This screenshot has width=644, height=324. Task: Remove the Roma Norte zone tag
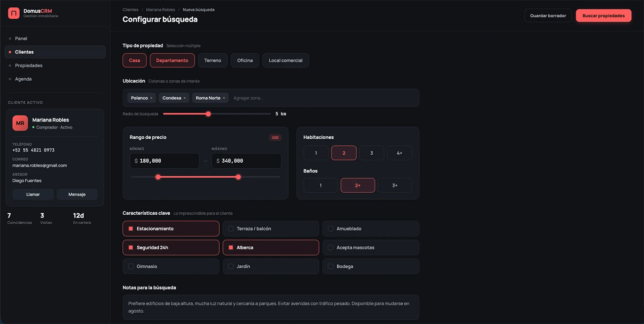tap(224, 98)
